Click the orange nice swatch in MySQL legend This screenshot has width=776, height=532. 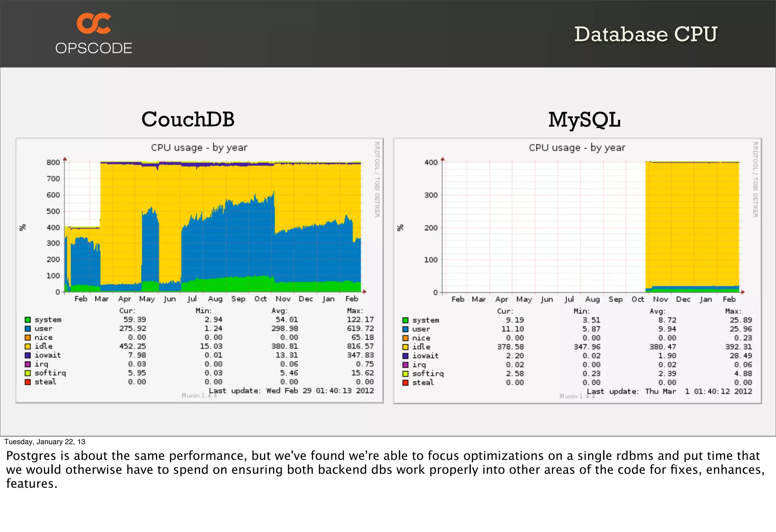click(405, 338)
